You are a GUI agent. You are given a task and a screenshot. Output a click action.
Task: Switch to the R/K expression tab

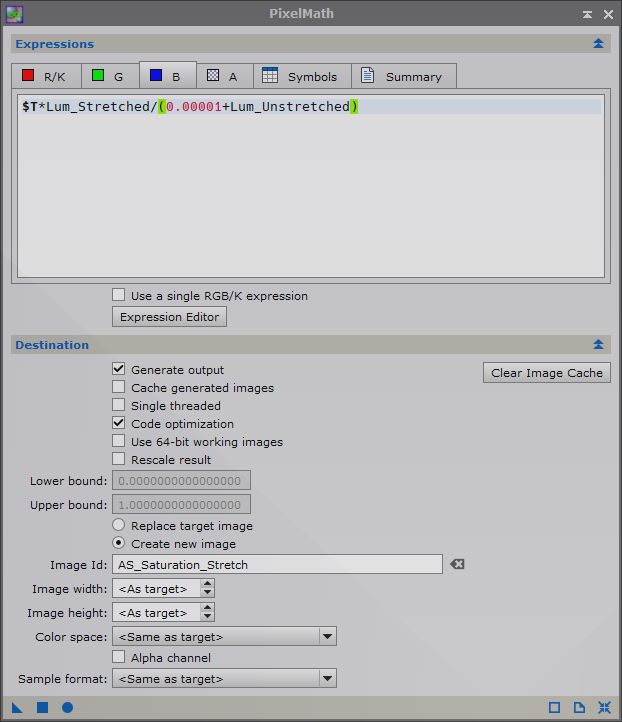point(44,77)
